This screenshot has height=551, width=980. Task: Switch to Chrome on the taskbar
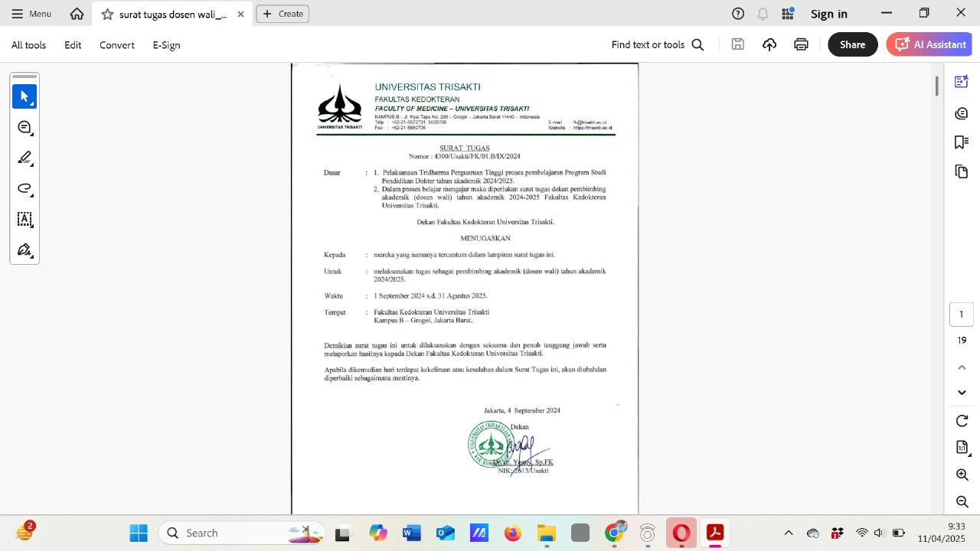[614, 533]
